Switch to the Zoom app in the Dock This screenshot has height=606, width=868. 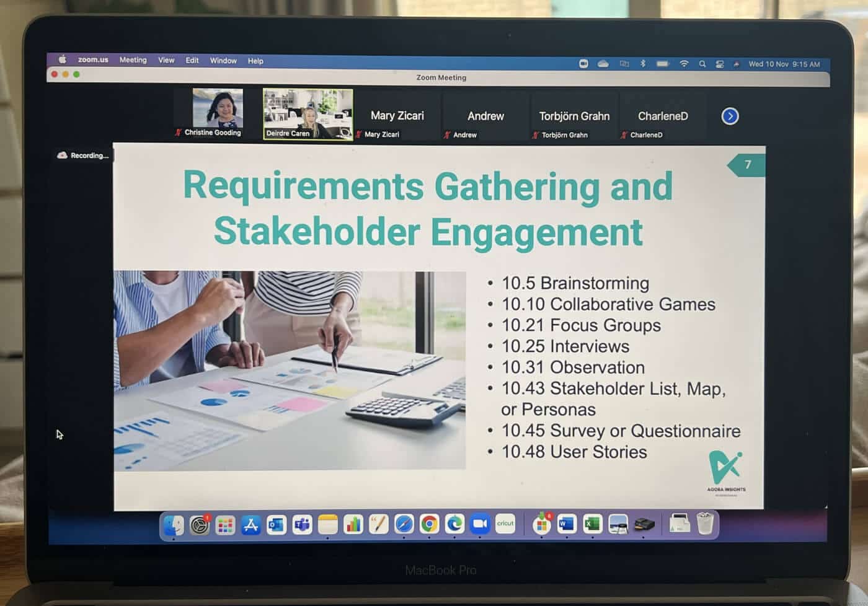coord(480,525)
